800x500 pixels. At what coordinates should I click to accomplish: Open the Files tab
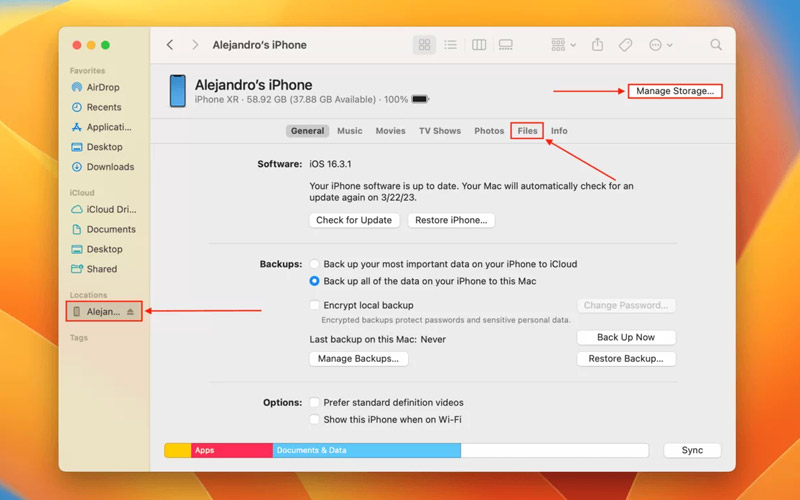pos(527,131)
